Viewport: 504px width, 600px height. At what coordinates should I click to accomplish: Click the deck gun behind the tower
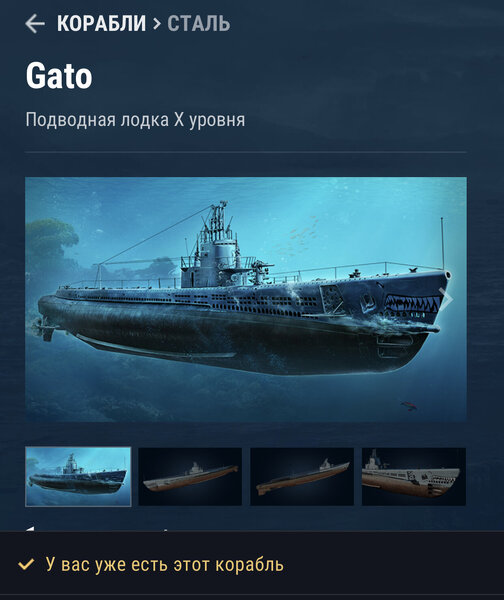pyautogui.click(x=260, y=270)
